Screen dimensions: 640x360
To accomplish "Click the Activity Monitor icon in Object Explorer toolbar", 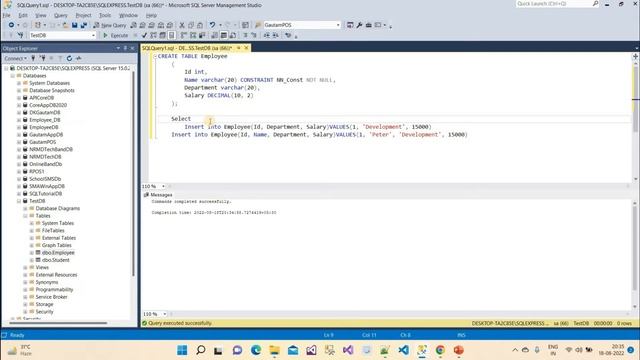I will pyautogui.click(x=78, y=58).
